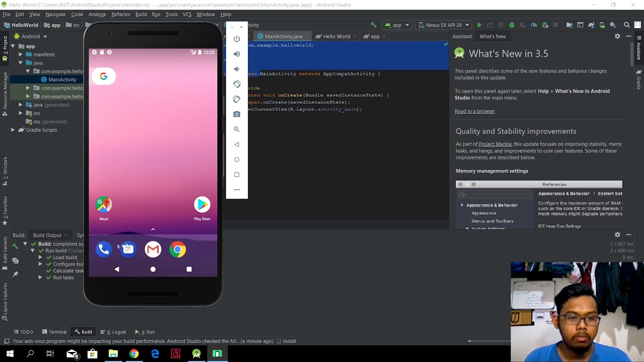This screenshot has width=644, height=362.
Task: Click Install in the status bar
Action: coord(289,341)
